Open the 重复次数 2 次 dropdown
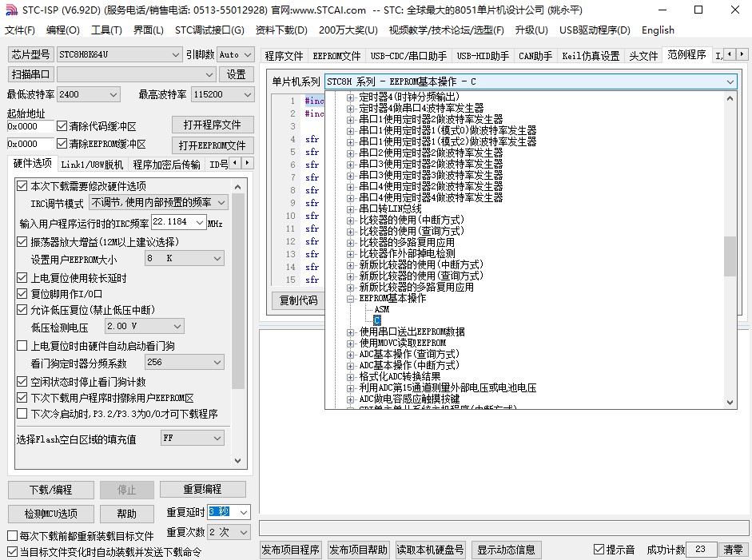This screenshot has width=752, height=560. point(244,532)
